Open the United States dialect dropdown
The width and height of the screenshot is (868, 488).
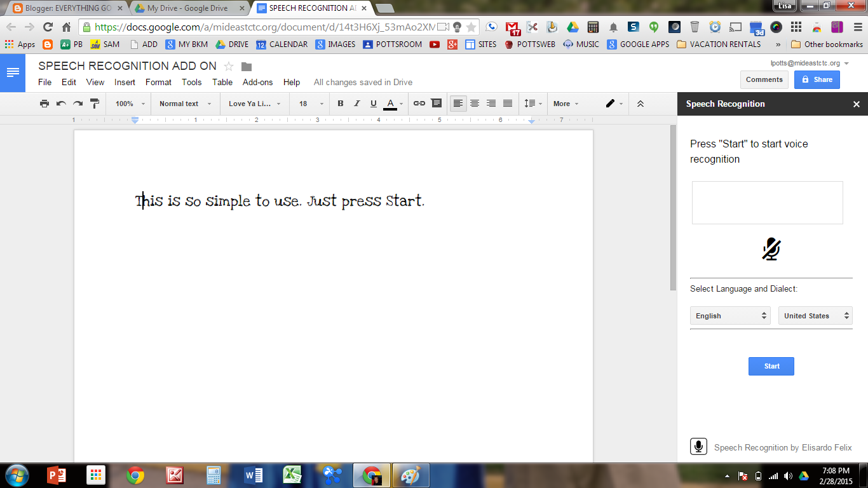815,316
